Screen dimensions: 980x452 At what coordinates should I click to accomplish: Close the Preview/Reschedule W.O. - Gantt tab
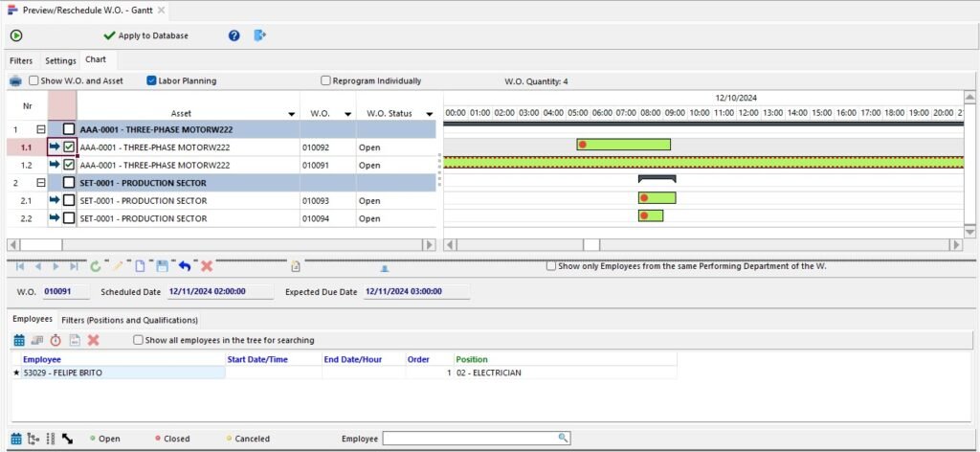pyautogui.click(x=161, y=10)
